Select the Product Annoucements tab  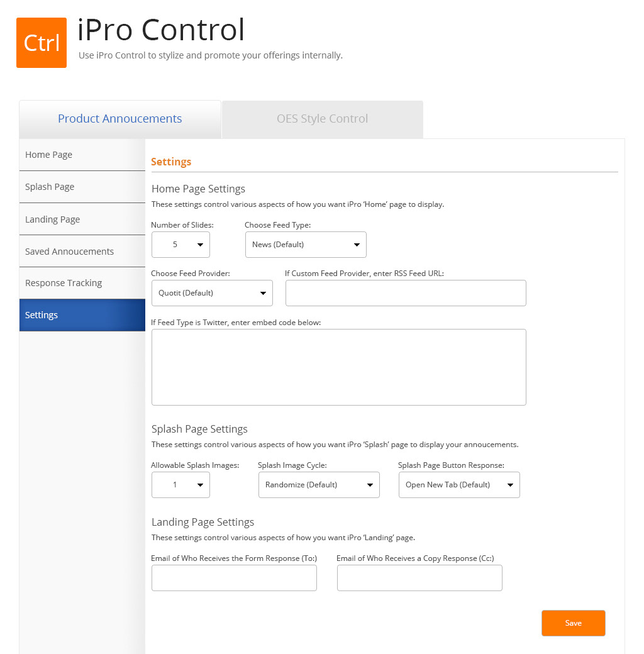[119, 119]
